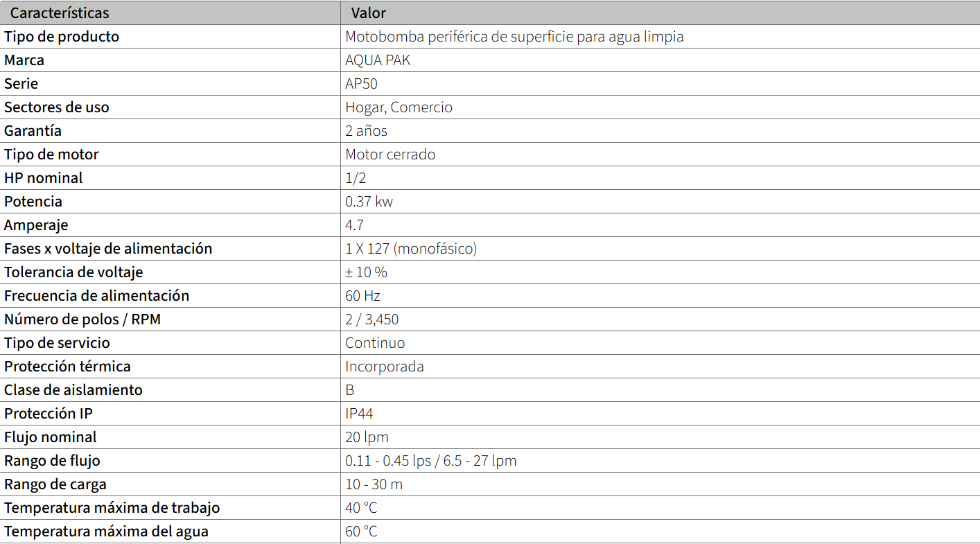Click the Características column header

[60, 13]
